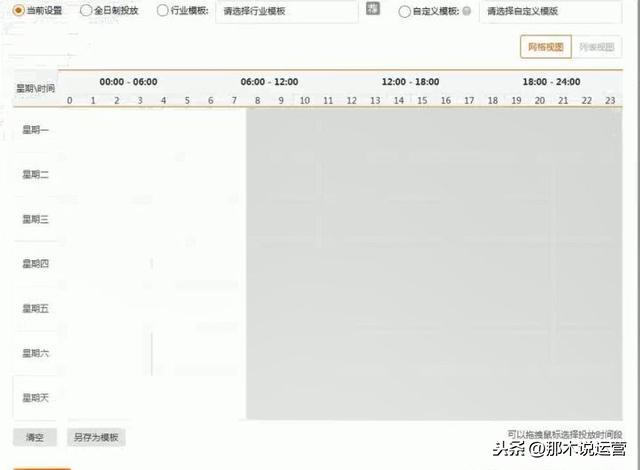Click the hour 3 column header
This screenshot has width=640, height=470.
coord(140,100)
